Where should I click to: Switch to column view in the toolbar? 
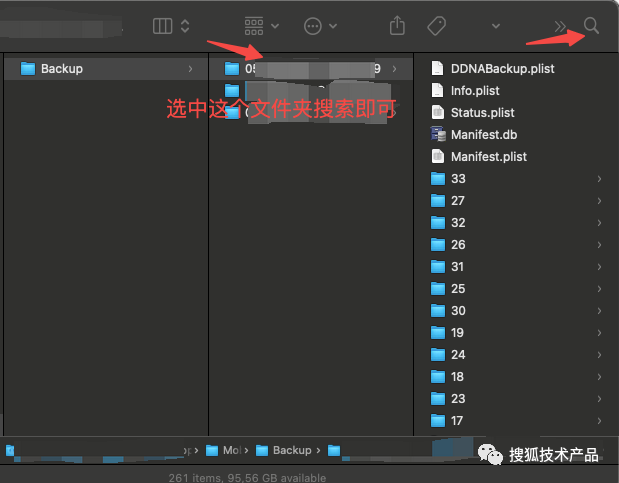(x=162, y=26)
